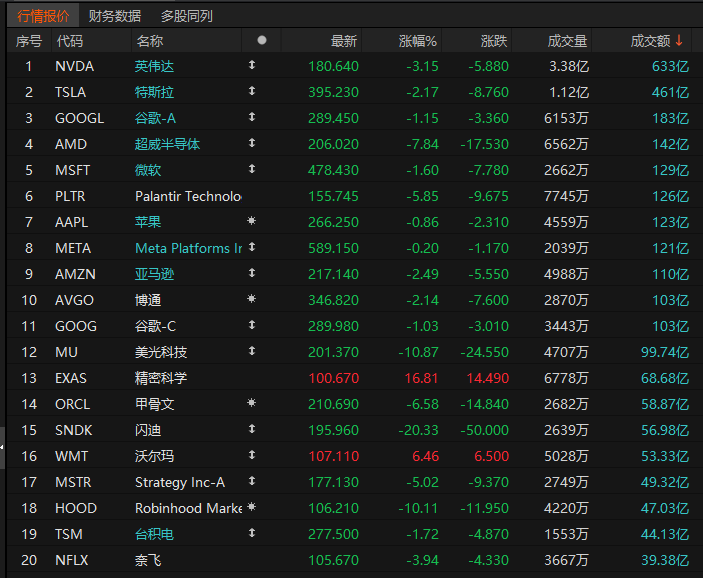Viewport: 703px width, 578px height.
Task: Click the star marker in AVGO row
Action: point(252,299)
